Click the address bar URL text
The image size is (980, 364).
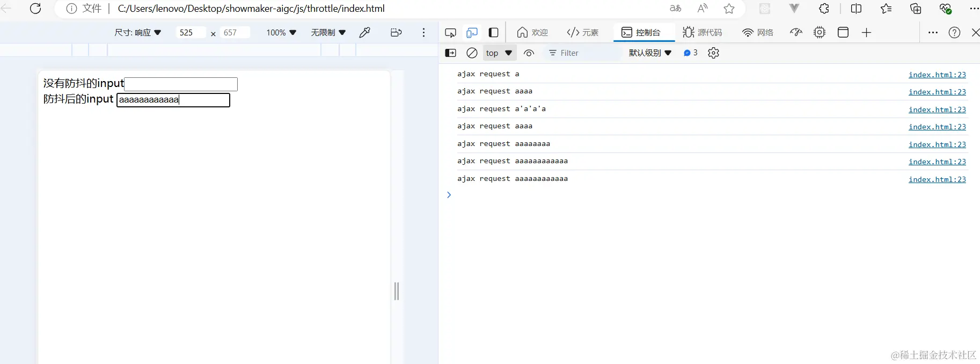coord(251,9)
